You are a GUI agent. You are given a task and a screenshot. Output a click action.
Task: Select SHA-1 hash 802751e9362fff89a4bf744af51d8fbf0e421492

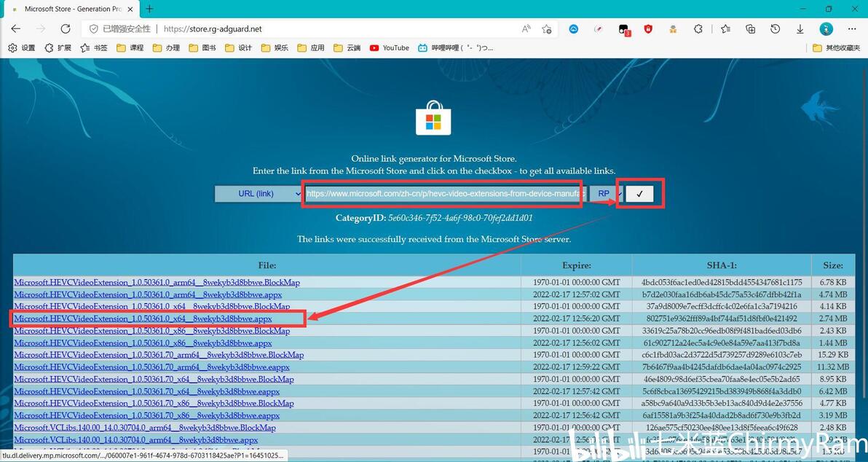(x=722, y=318)
